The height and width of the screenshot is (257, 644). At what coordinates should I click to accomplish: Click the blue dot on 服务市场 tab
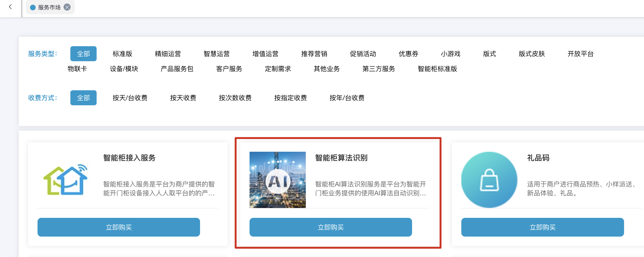pos(33,8)
